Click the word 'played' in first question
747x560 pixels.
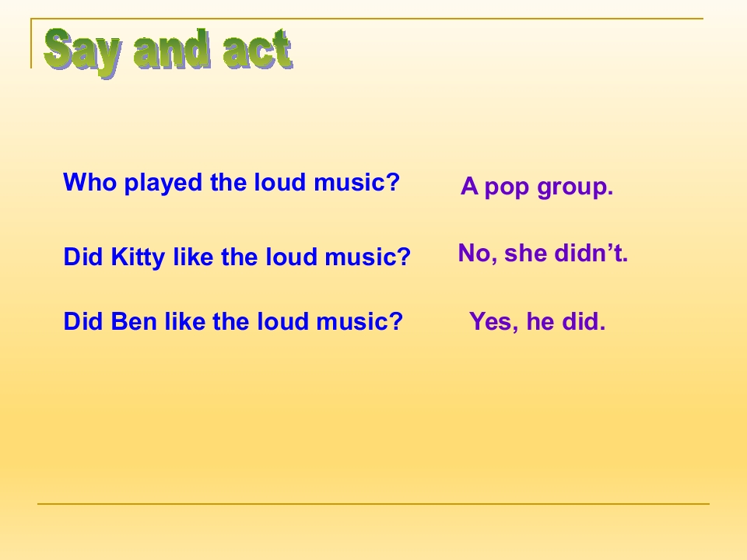pos(163,184)
